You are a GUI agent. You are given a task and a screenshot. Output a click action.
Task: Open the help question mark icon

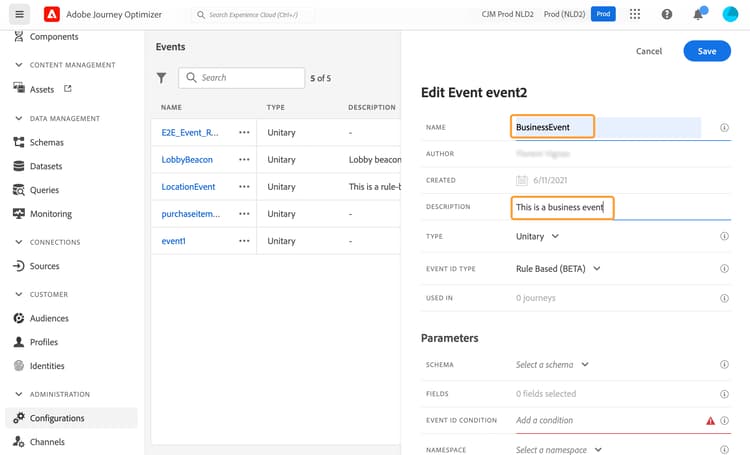pos(667,15)
